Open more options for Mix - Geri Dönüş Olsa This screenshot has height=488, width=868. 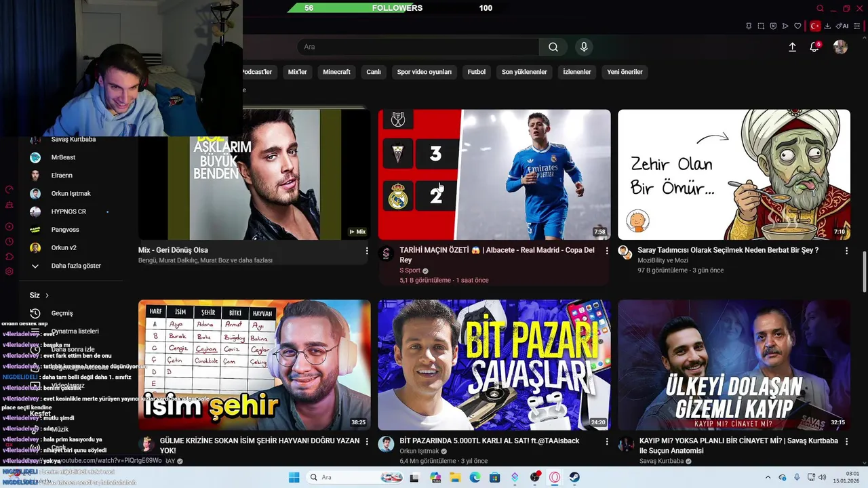tap(367, 251)
